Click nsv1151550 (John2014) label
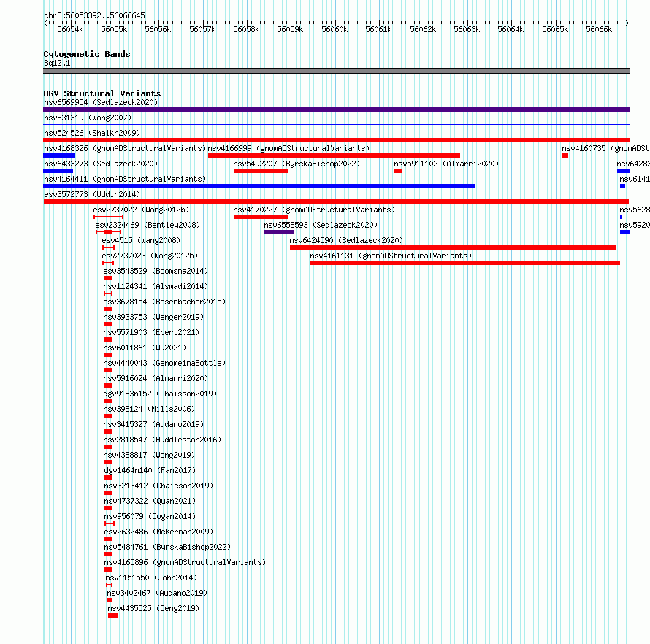The width and height of the screenshot is (650, 644). tap(151, 578)
